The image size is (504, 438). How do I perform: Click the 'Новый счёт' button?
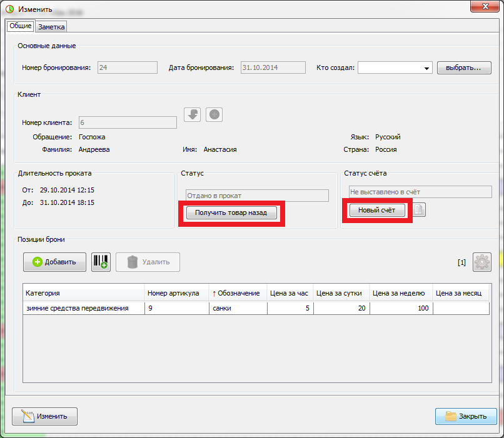(x=377, y=210)
